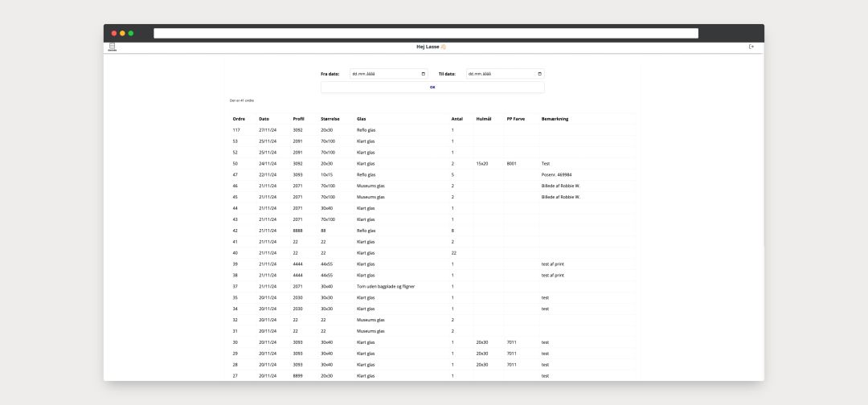The width and height of the screenshot is (868, 405).
Task: Open calendar picker in Fra dato field
Action: point(424,74)
